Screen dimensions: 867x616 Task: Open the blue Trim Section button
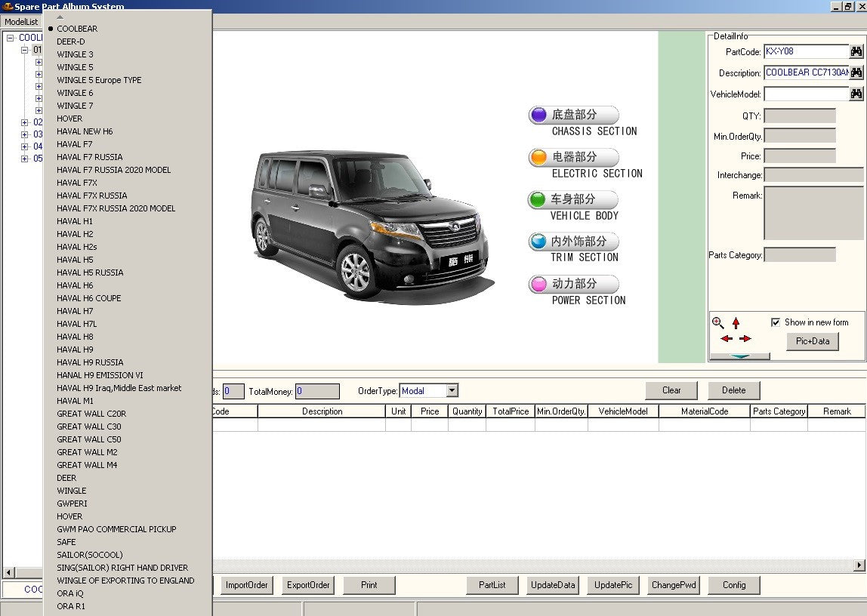[x=573, y=242]
